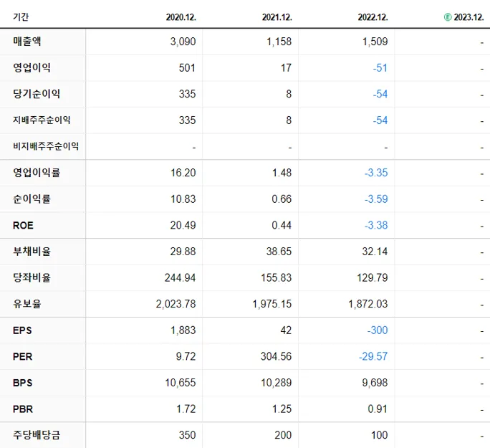Select the 매출액 value 1,509
Image resolution: width=490 pixels, height=448 pixels.
click(375, 42)
